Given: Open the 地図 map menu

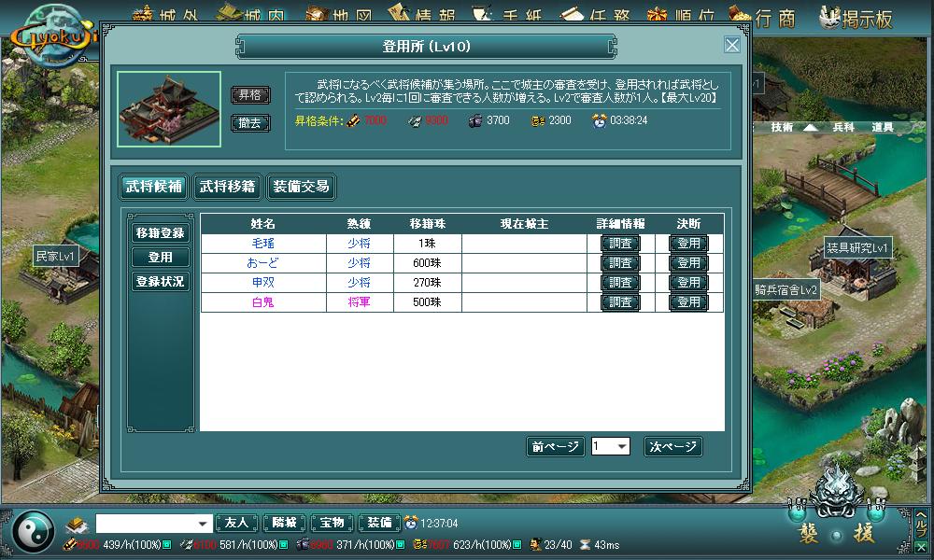Looking at the screenshot, I should tap(339, 13).
